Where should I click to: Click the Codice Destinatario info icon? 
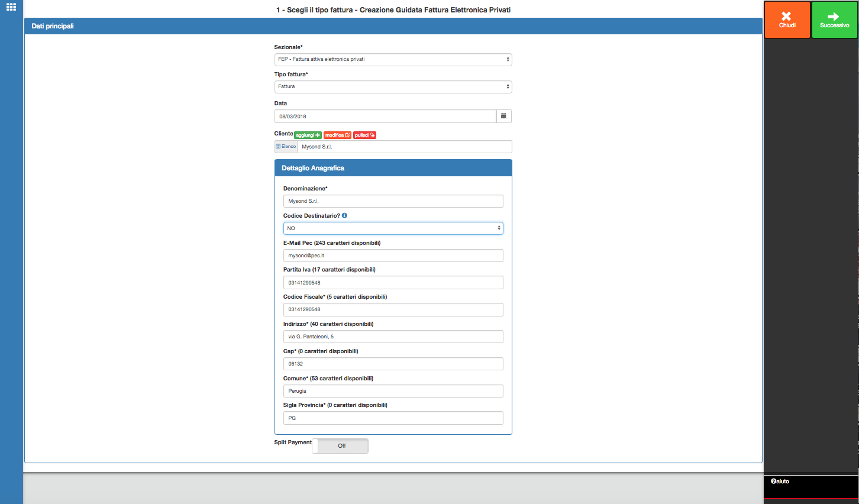pyautogui.click(x=344, y=215)
